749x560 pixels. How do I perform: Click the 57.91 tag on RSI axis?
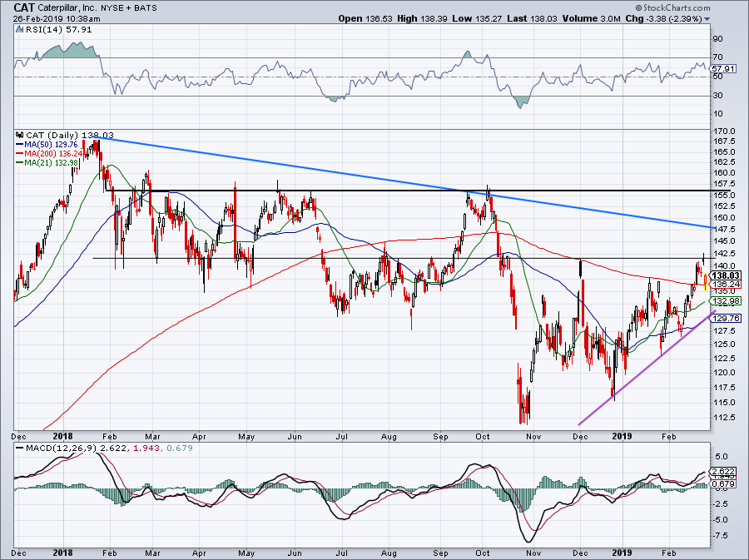(x=725, y=69)
